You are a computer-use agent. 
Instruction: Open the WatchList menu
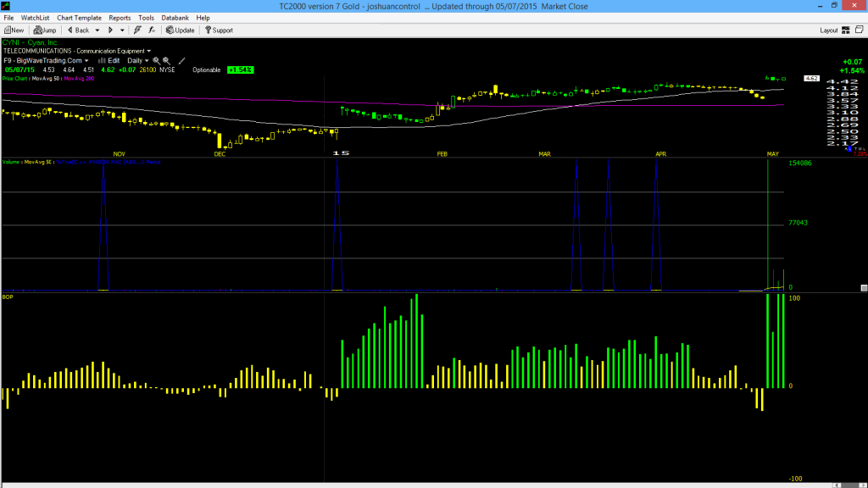click(35, 18)
